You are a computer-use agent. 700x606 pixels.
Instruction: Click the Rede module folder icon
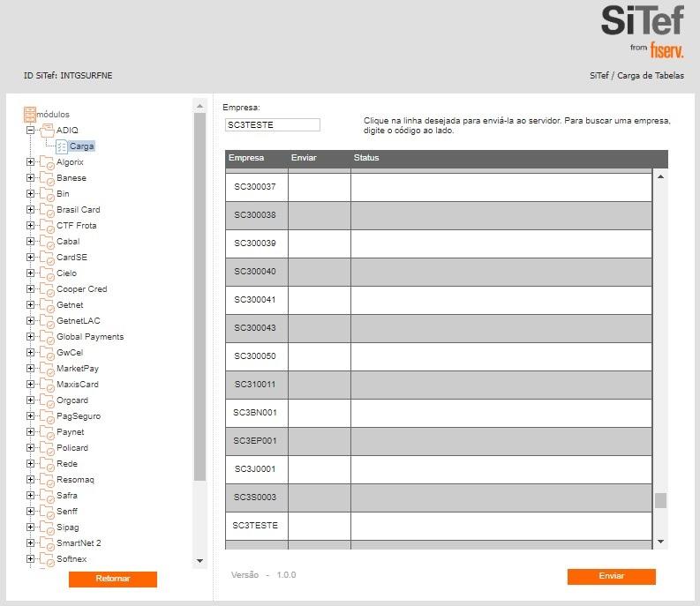tap(47, 464)
